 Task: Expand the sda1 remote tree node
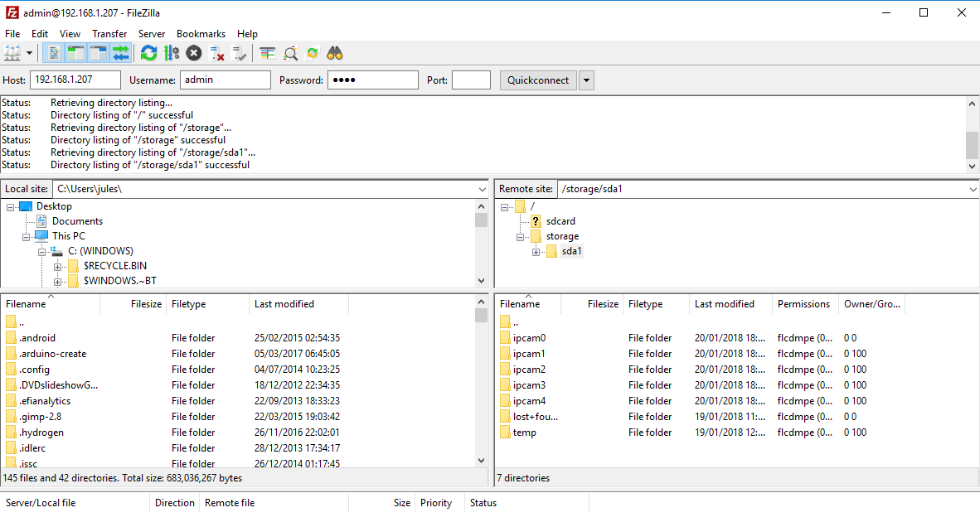[x=536, y=252]
